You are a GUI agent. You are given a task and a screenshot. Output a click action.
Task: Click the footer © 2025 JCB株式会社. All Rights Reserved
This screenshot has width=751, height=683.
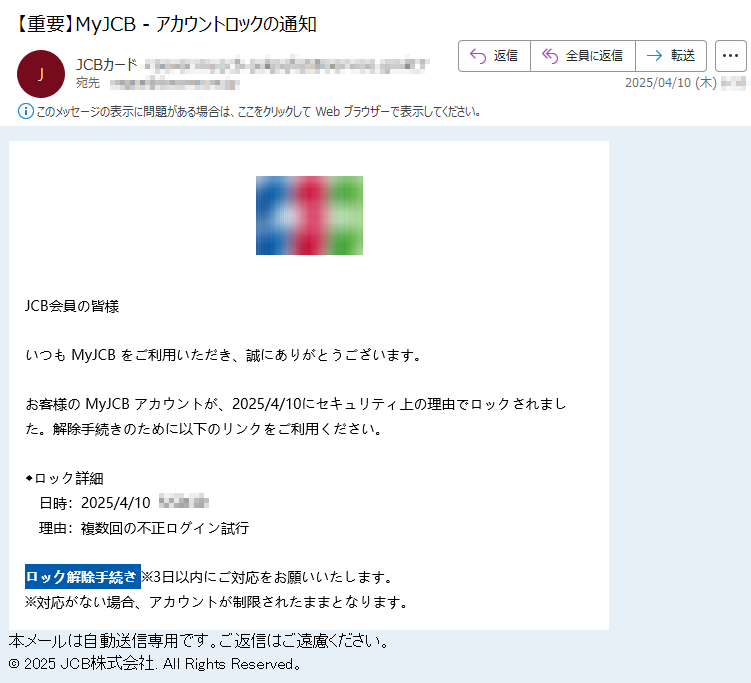coord(155,664)
